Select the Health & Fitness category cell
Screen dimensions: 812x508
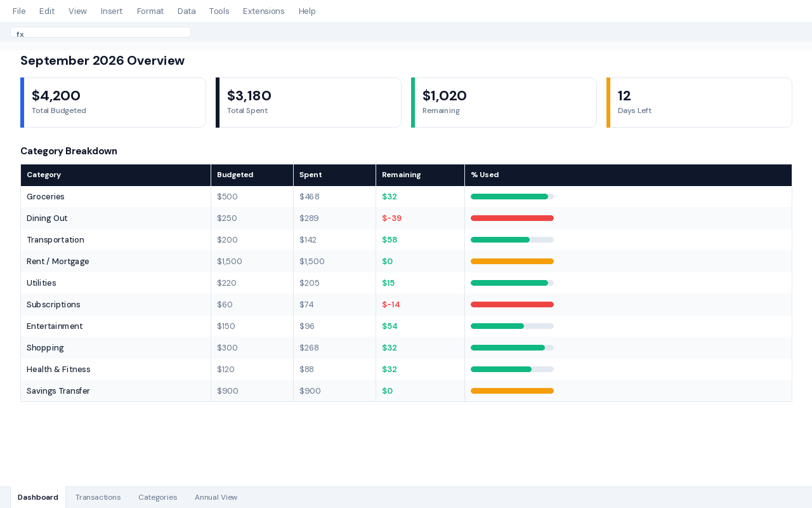point(115,370)
